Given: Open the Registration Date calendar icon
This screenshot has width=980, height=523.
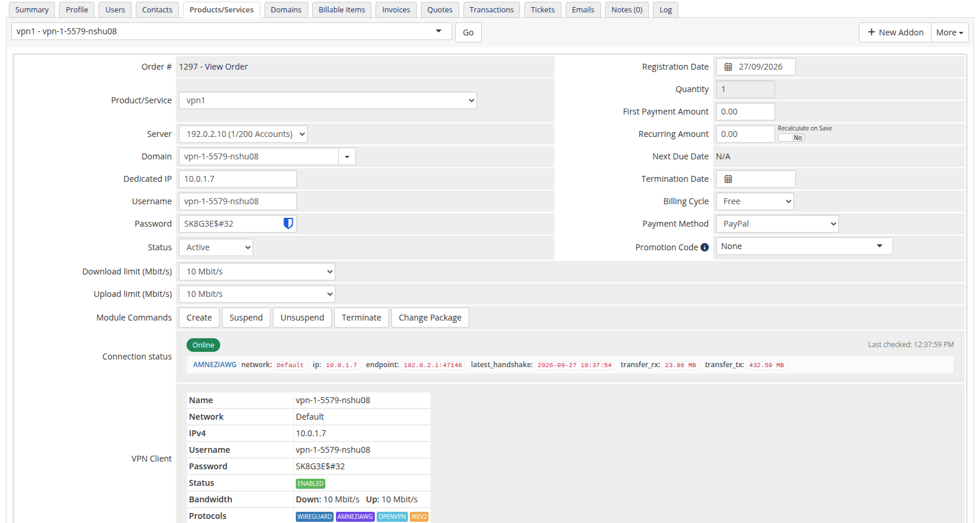Looking at the screenshot, I should [728, 67].
